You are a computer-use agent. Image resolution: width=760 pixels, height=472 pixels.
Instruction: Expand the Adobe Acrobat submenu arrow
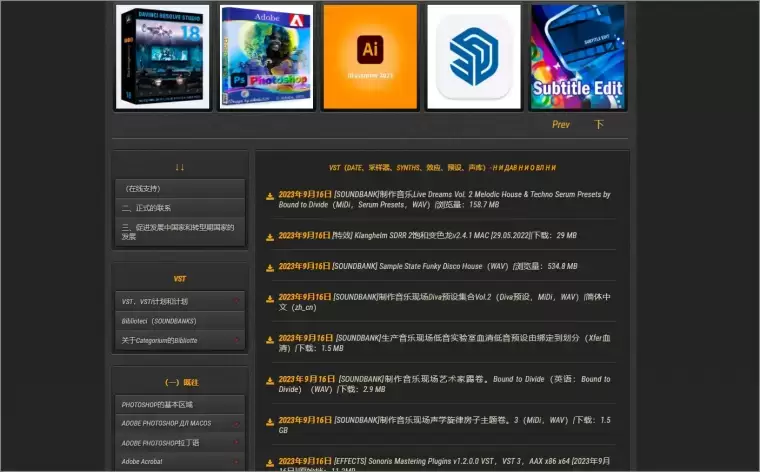(237, 461)
